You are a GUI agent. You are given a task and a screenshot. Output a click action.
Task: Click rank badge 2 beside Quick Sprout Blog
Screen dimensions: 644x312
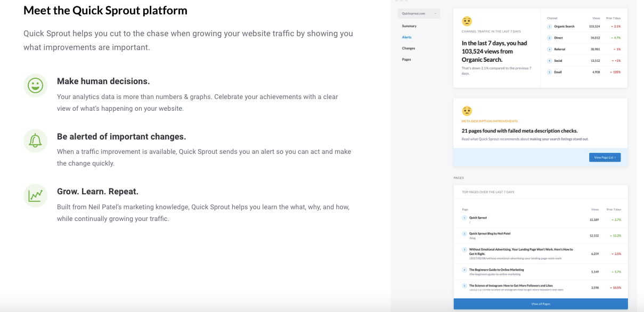pyautogui.click(x=464, y=234)
